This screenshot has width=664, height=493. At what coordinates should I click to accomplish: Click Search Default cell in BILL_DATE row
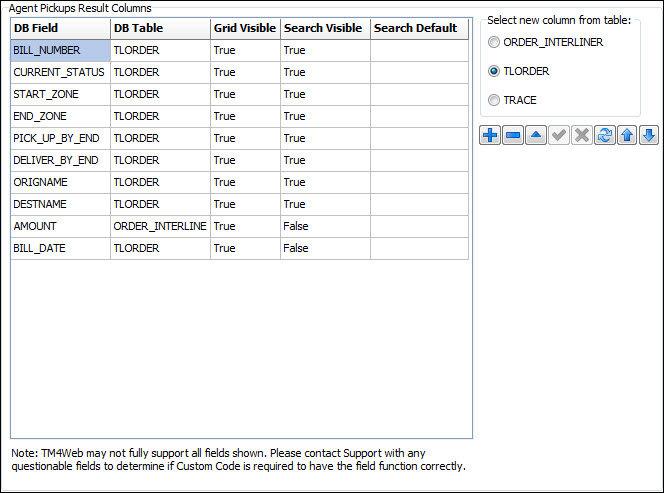(420, 249)
